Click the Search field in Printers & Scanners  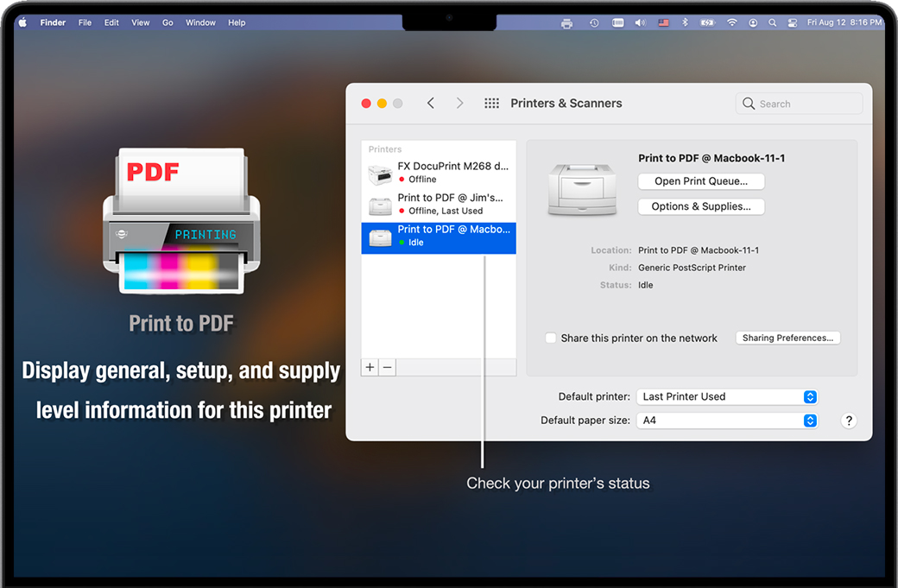click(x=799, y=104)
